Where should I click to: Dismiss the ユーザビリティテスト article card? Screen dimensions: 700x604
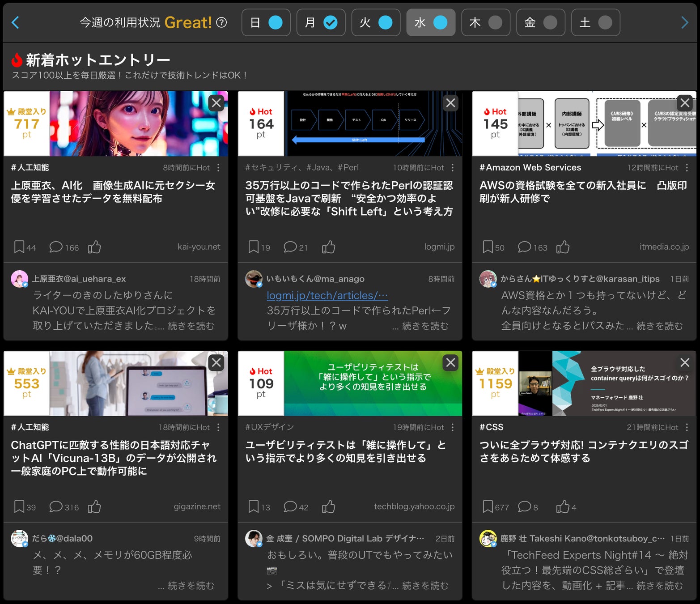(451, 363)
